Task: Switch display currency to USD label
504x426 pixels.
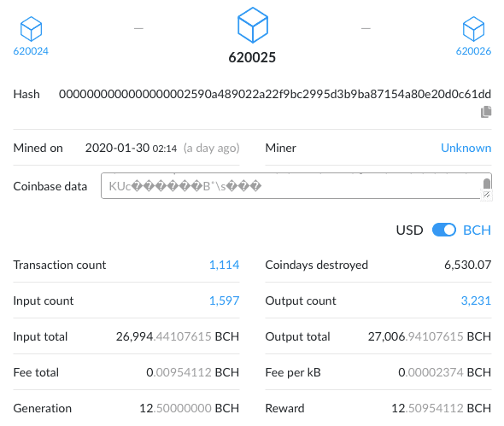Action: pos(409,231)
